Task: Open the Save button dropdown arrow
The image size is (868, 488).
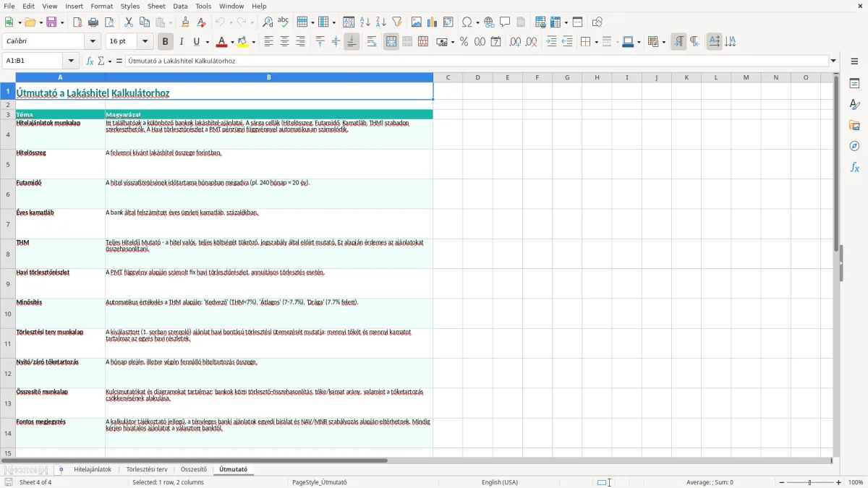Action: 62,22
